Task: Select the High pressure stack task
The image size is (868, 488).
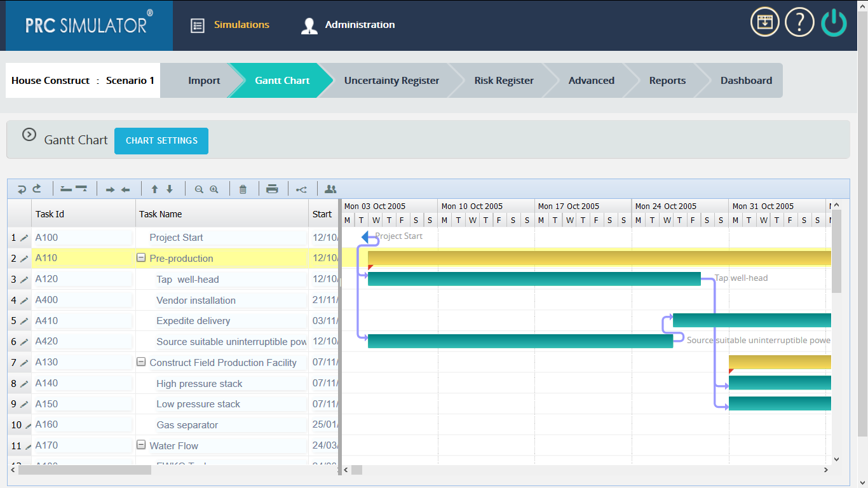Action: tap(199, 383)
